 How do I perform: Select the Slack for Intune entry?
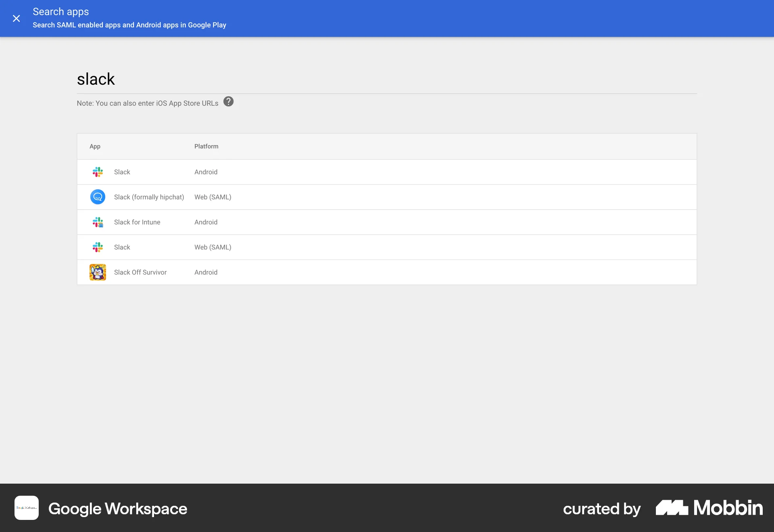click(x=137, y=222)
